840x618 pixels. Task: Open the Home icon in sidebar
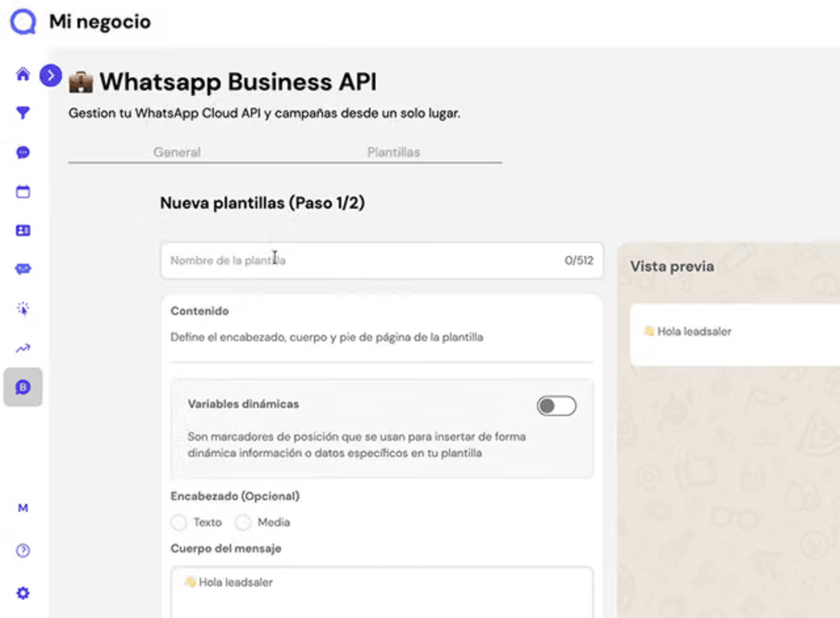click(x=23, y=74)
